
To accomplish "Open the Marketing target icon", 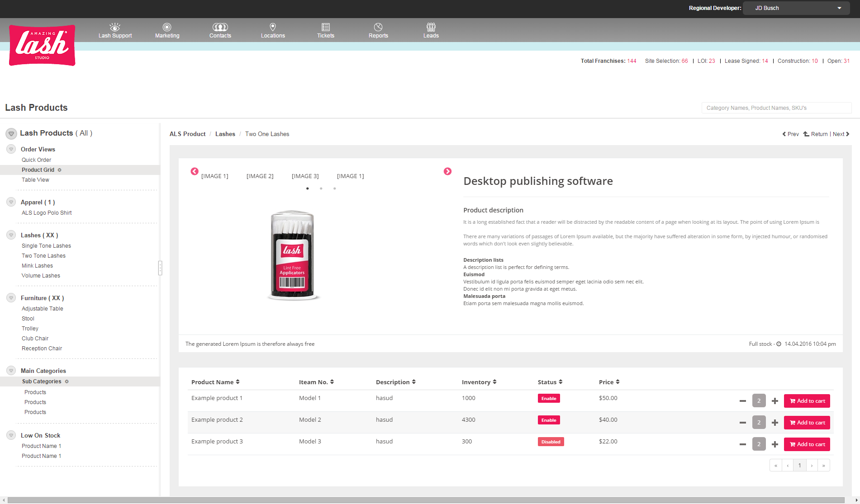I will click(167, 27).
